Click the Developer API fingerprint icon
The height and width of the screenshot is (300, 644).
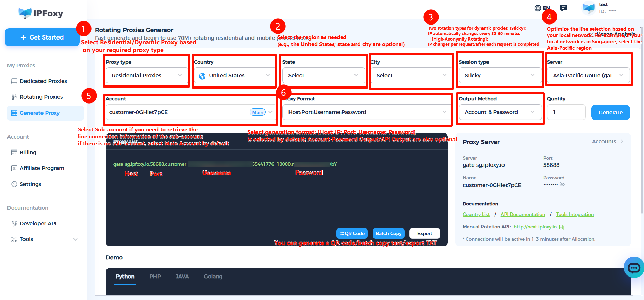pos(14,224)
